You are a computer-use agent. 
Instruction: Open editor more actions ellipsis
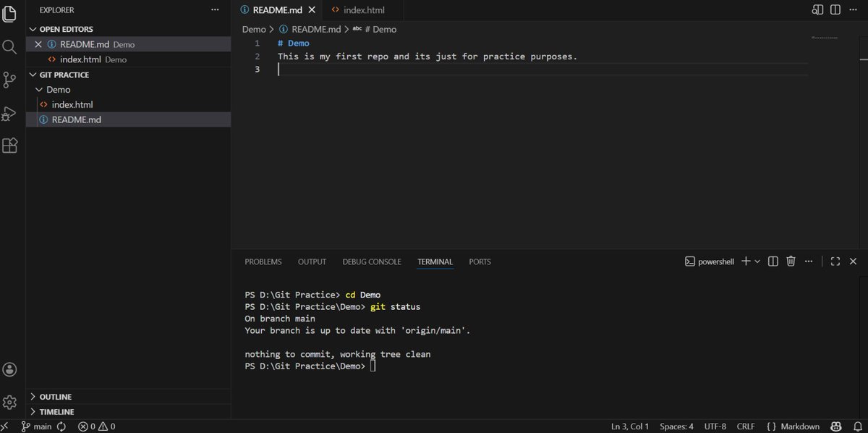click(854, 10)
